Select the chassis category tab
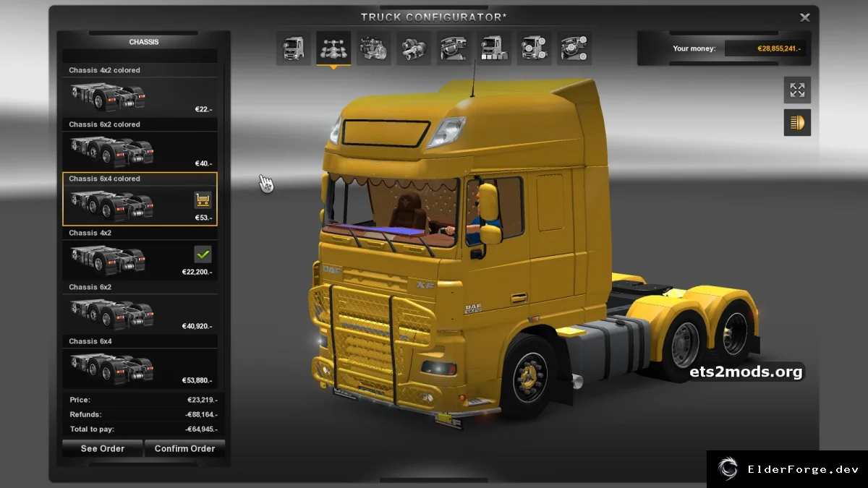Screen dimensions: 868x488 (333, 48)
